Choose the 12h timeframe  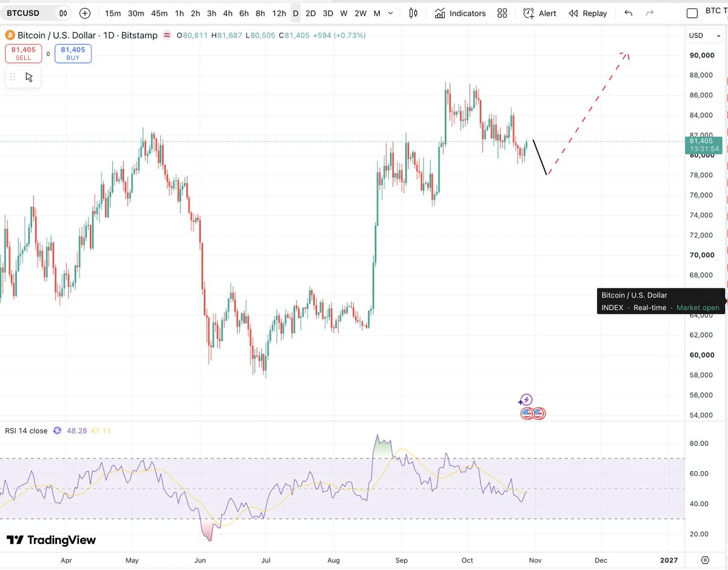tap(278, 13)
